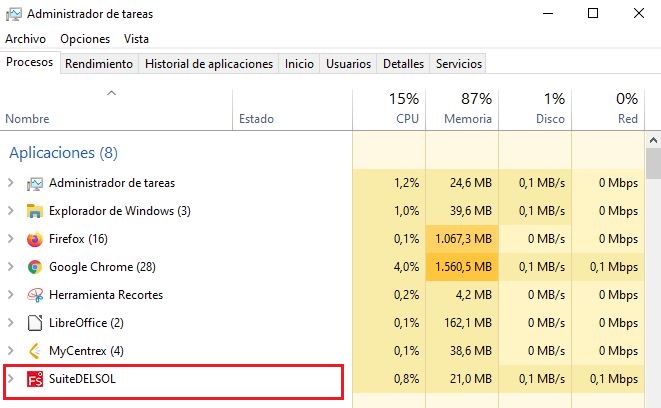Click the Explorador de Windows folder icon
The image size is (661, 408).
(35, 211)
